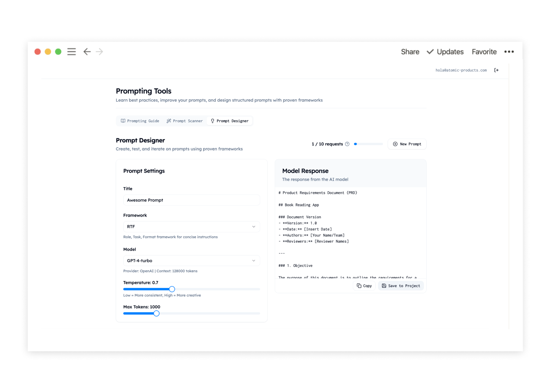Open the Model dropdown showing GPT-4-turbo

(191, 261)
